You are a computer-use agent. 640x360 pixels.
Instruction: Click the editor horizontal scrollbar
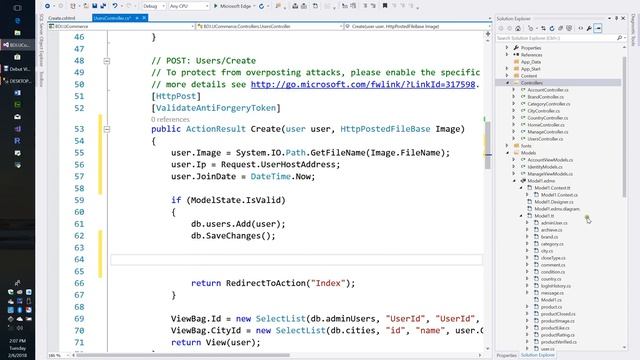(183, 355)
